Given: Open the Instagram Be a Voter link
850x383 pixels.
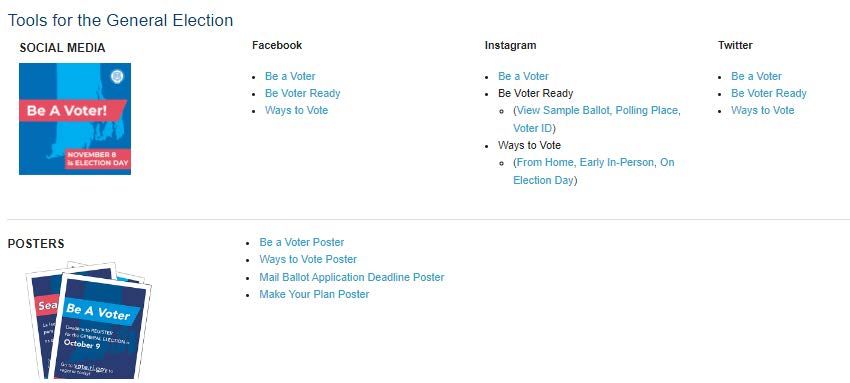Looking at the screenshot, I should click(x=523, y=76).
